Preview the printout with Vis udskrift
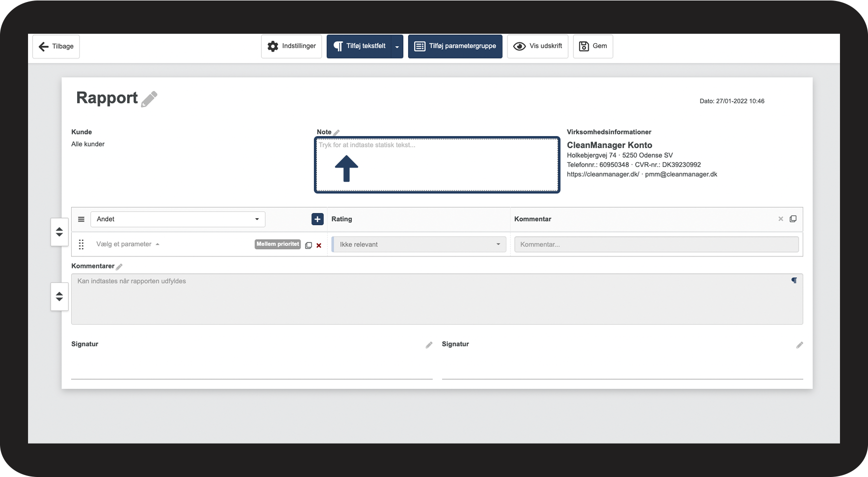The height and width of the screenshot is (477, 868). pos(538,46)
